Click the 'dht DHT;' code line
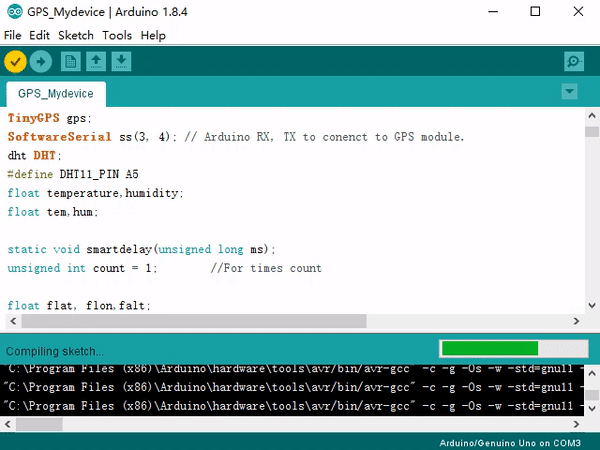600x450 pixels. coord(34,155)
